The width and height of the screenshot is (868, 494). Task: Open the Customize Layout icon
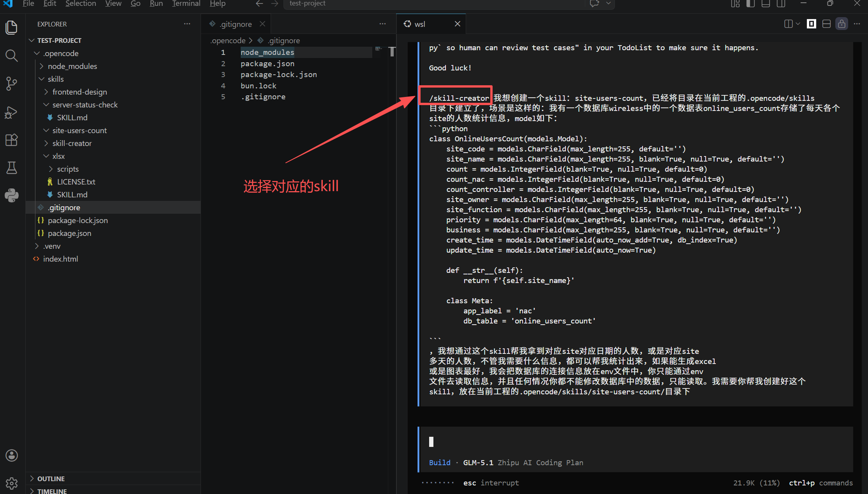point(735,4)
